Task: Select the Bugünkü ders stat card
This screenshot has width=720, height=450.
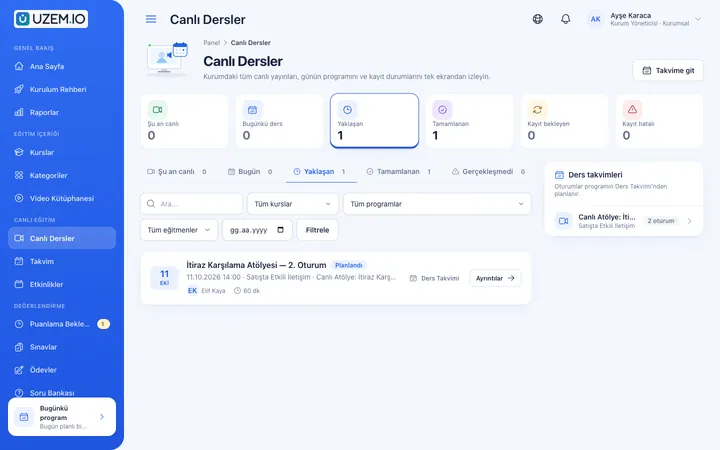Action: (x=279, y=121)
